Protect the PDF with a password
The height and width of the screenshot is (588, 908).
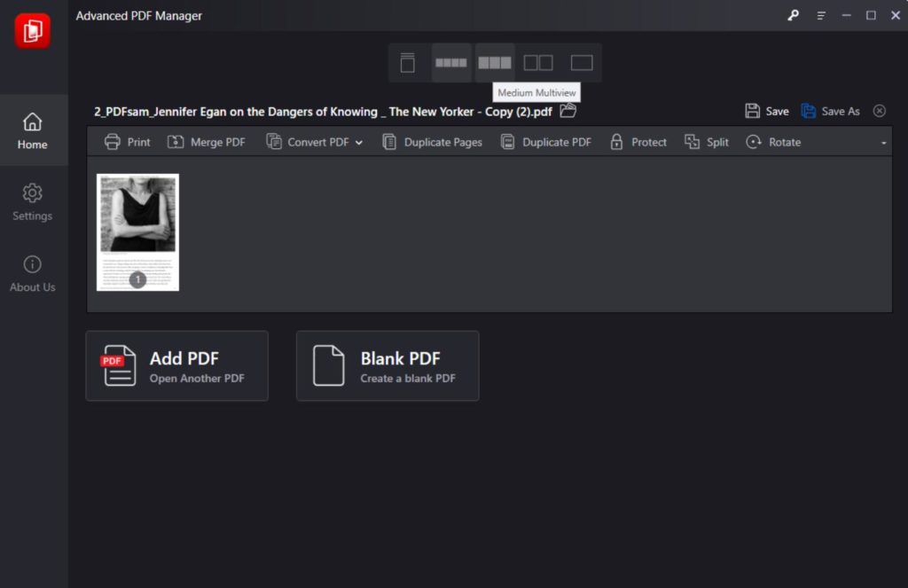(638, 142)
